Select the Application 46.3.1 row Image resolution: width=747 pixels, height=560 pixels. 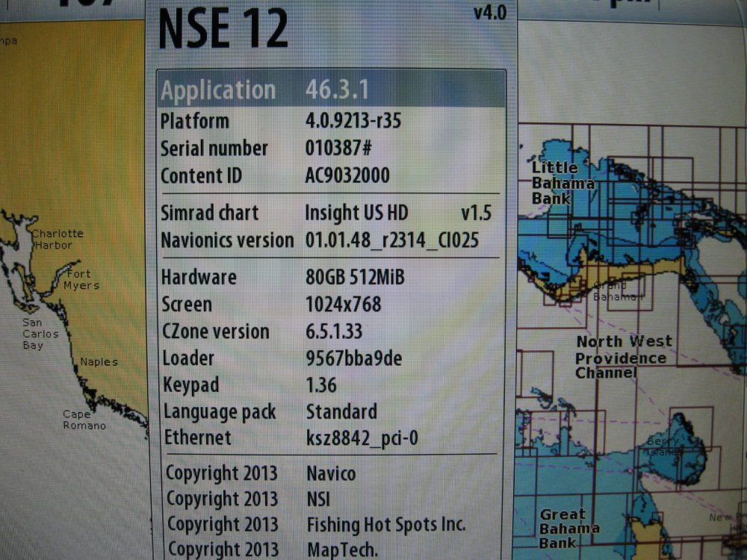coord(332,89)
